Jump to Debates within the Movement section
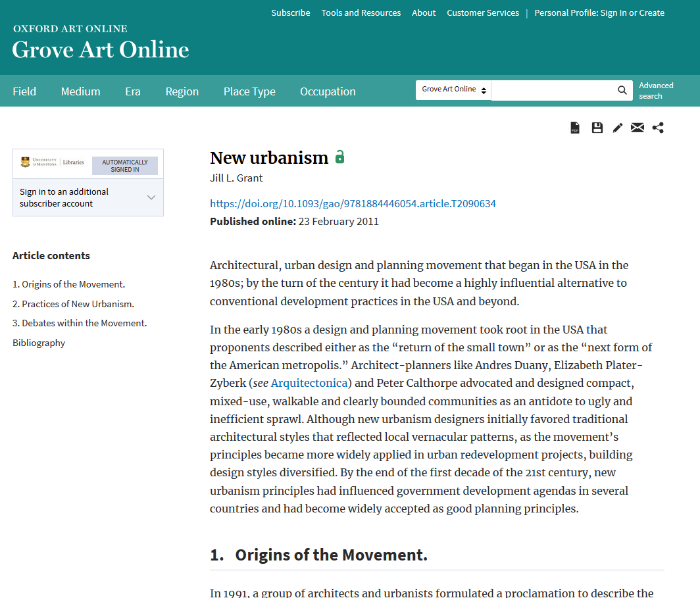The height and width of the screenshot is (598, 700). tap(80, 323)
